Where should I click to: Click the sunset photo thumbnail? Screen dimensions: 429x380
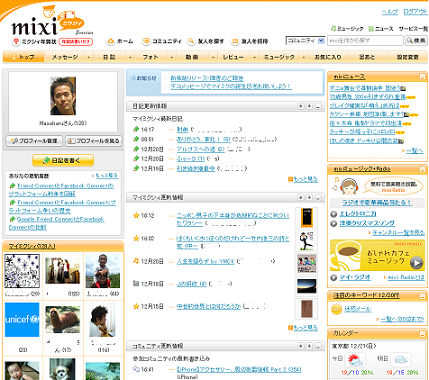tap(306, 286)
